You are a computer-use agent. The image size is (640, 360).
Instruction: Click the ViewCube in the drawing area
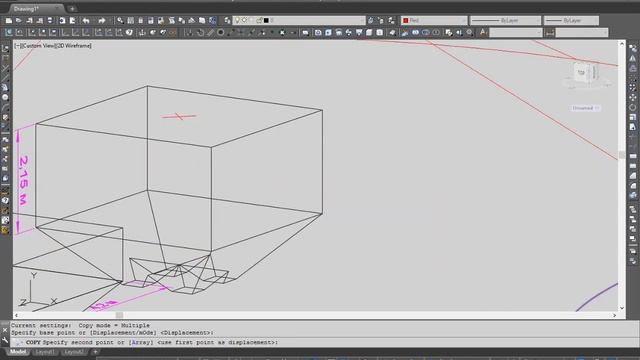pos(585,73)
